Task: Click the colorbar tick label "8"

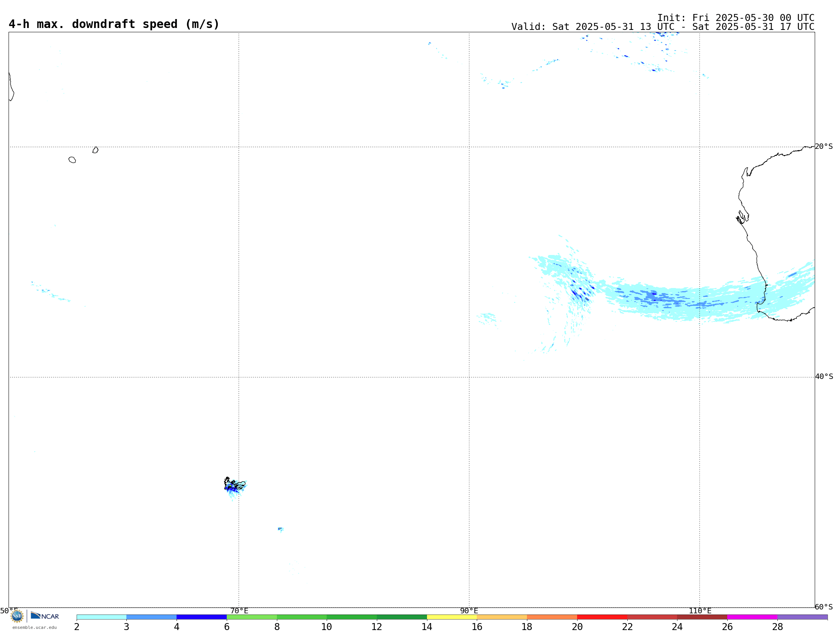Action: click(277, 627)
